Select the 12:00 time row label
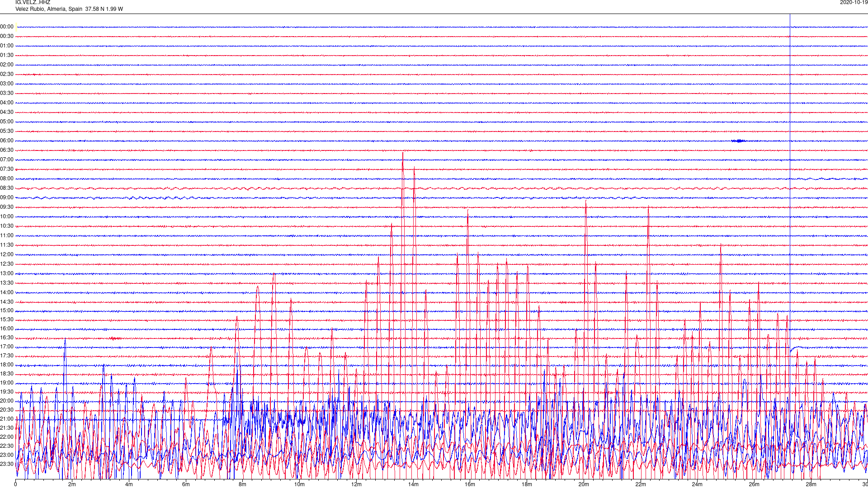 point(7,254)
